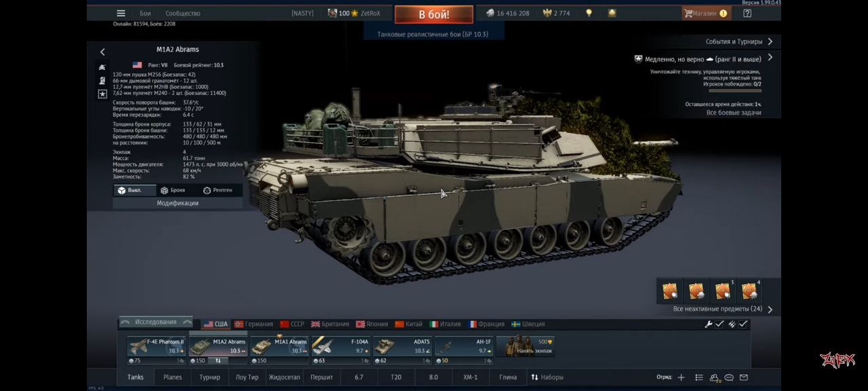
Task: Switch to the XM-1 preset tab
Action: click(x=470, y=377)
